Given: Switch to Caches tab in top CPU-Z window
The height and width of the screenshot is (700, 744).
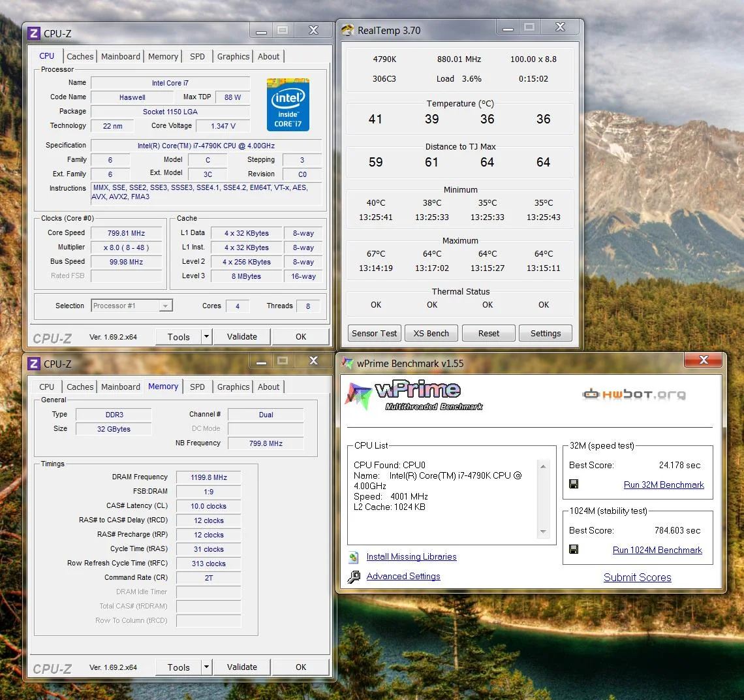Looking at the screenshot, I should (x=80, y=57).
